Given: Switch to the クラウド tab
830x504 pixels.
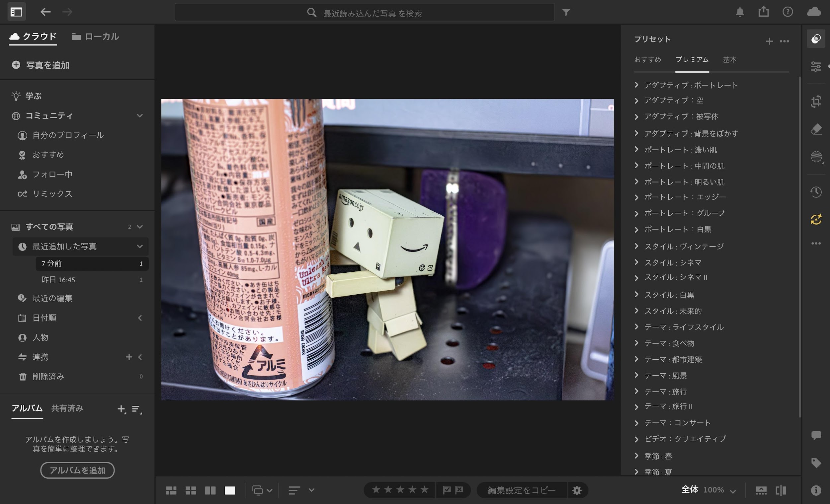Looking at the screenshot, I should 33,36.
